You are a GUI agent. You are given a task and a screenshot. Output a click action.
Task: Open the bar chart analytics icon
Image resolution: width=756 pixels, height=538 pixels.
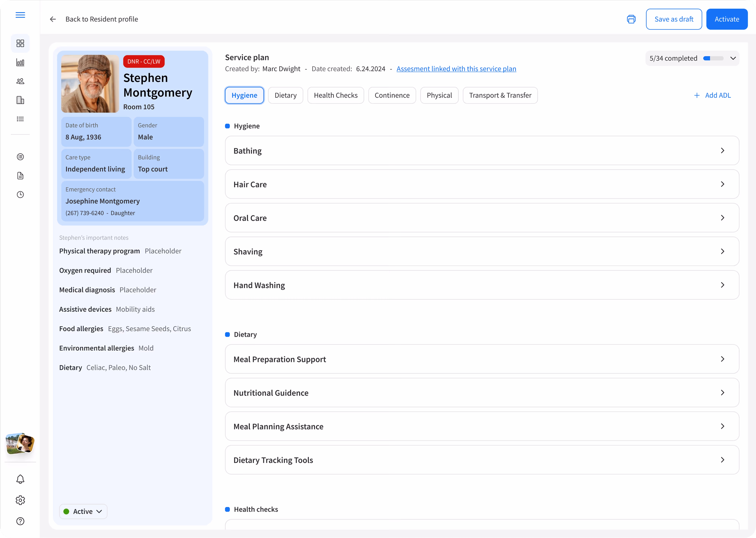coord(20,62)
